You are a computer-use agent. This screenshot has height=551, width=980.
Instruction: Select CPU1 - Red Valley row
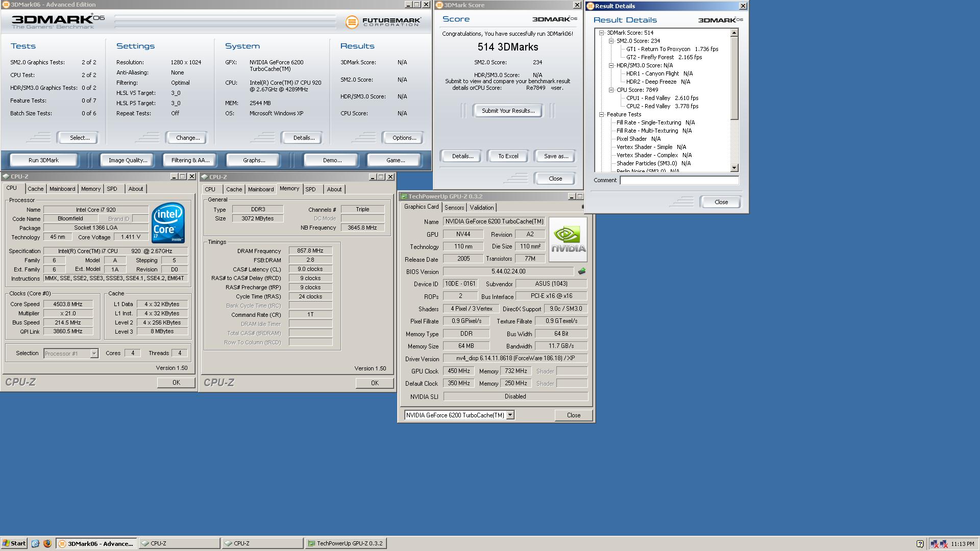(663, 98)
